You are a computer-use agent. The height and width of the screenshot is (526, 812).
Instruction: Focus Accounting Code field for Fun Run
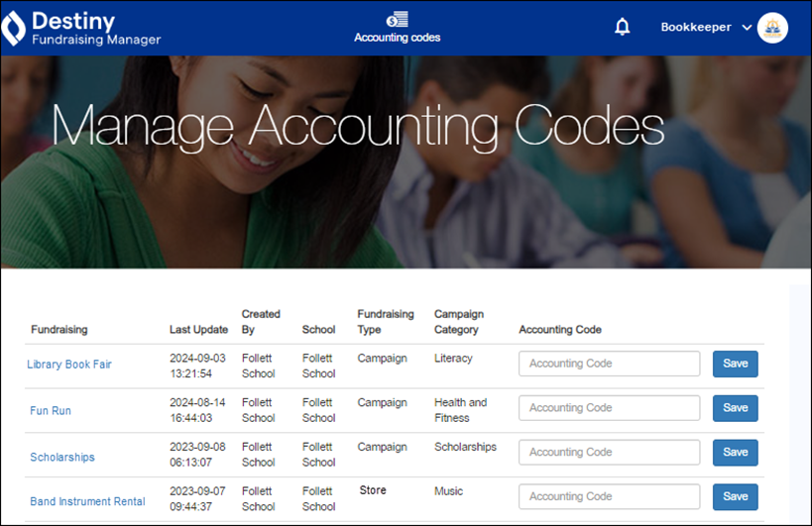coord(609,408)
